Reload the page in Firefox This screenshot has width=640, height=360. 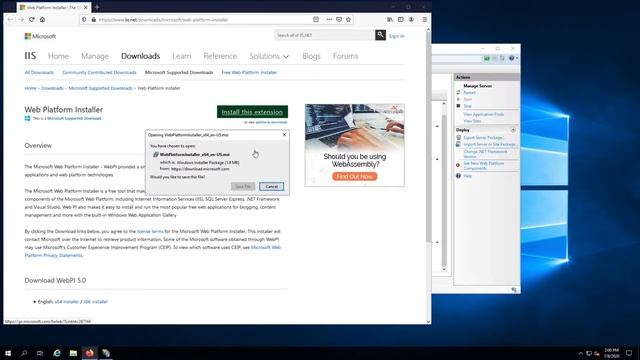(32, 20)
